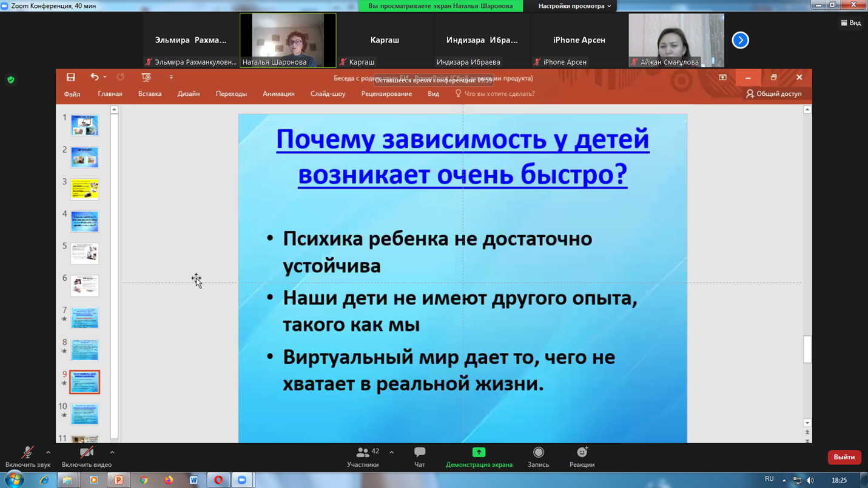Click the greyed-out Redo icon

click(x=121, y=77)
